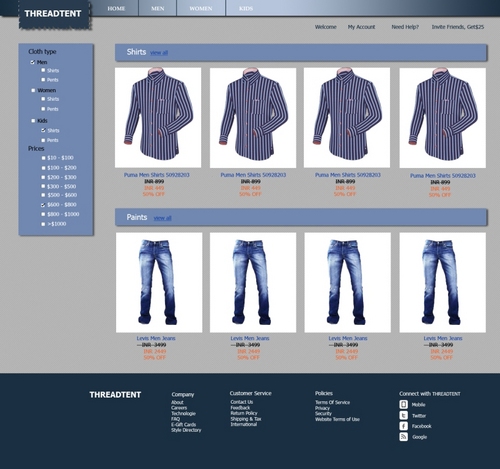500x469 pixels.
Task: Disable the $600 - $800 price filter
Action: 43,205
